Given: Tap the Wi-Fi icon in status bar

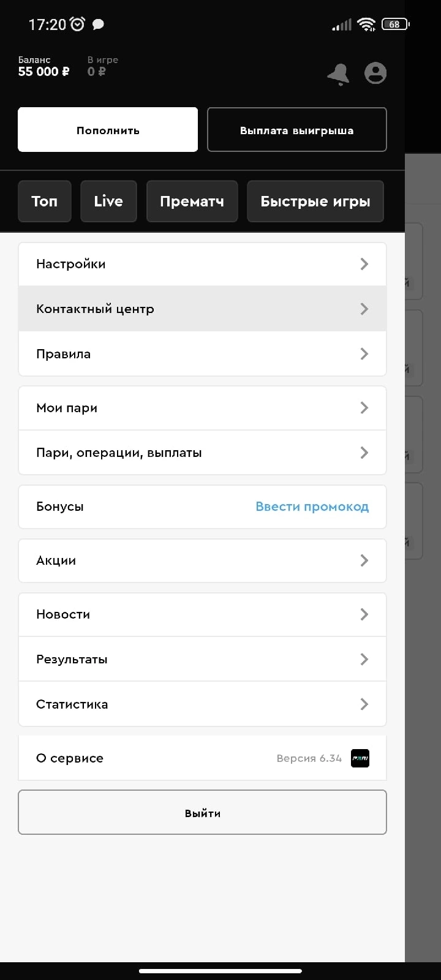Looking at the screenshot, I should (x=366, y=24).
